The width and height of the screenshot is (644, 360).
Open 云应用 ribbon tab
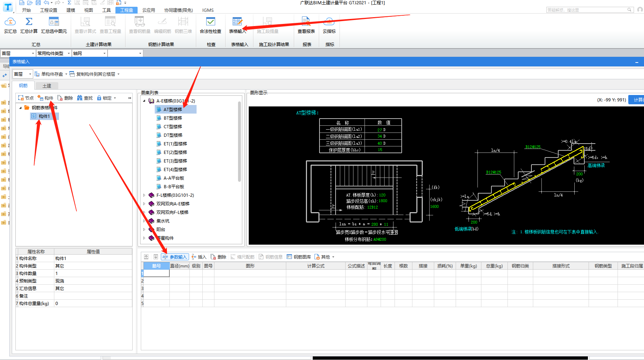tap(149, 10)
